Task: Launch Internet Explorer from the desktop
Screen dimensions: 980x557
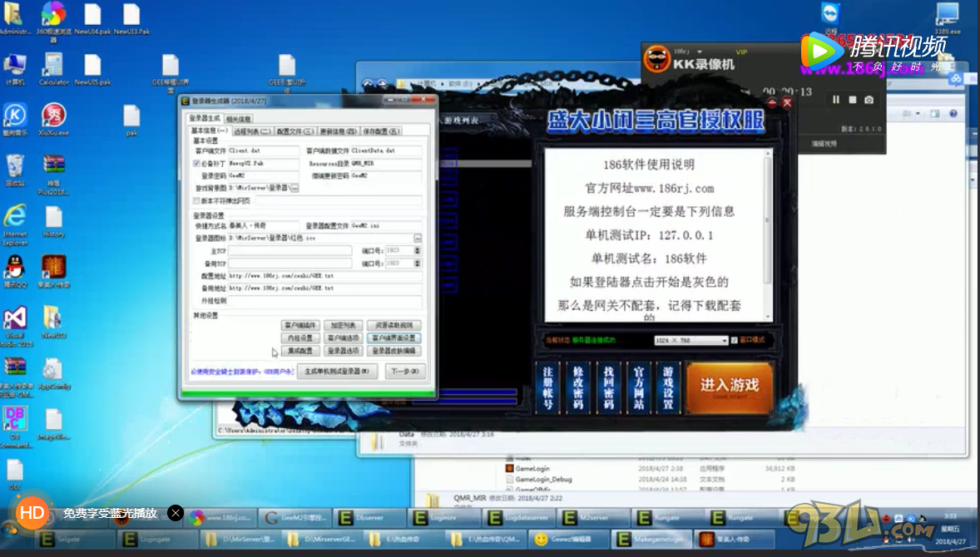Action: [15, 224]
